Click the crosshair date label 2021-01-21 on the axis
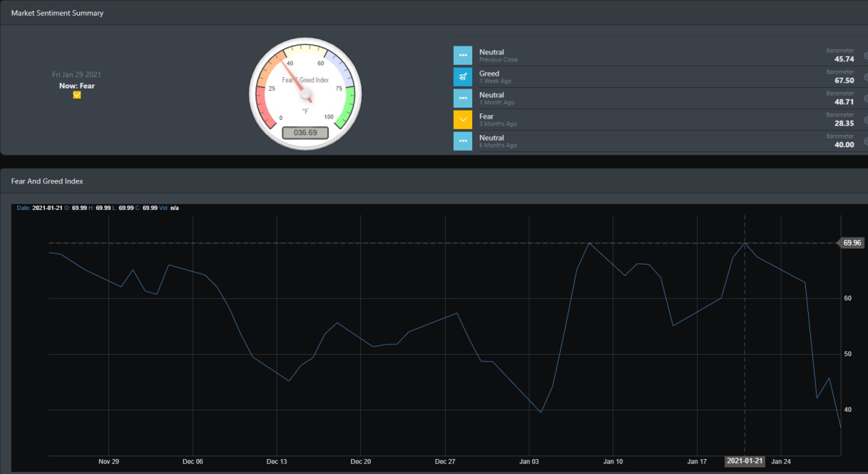This screenshot has height=474, width=868. point(745,461)
